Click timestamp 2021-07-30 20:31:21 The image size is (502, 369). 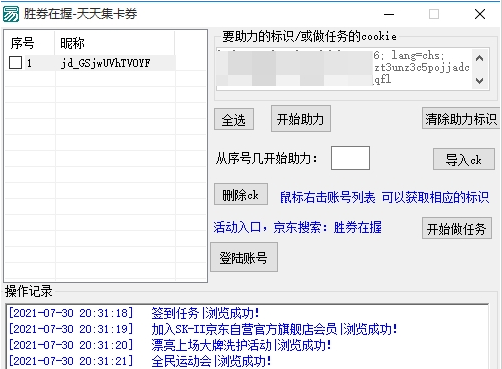[71, 361]
